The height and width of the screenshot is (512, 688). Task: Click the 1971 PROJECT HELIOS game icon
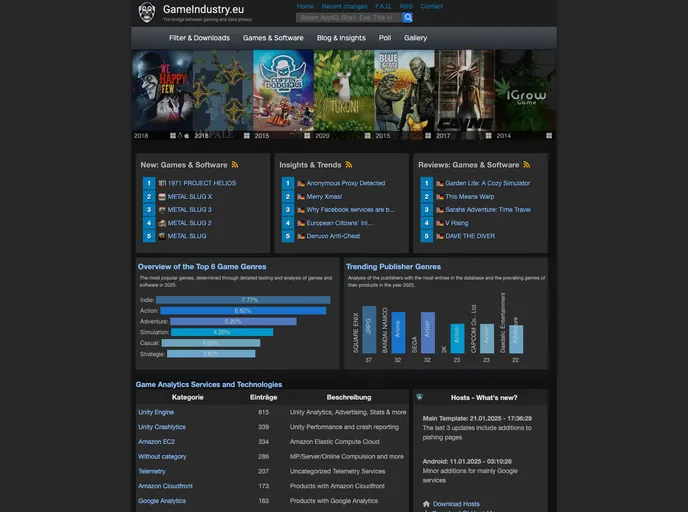tap(162, 183)
